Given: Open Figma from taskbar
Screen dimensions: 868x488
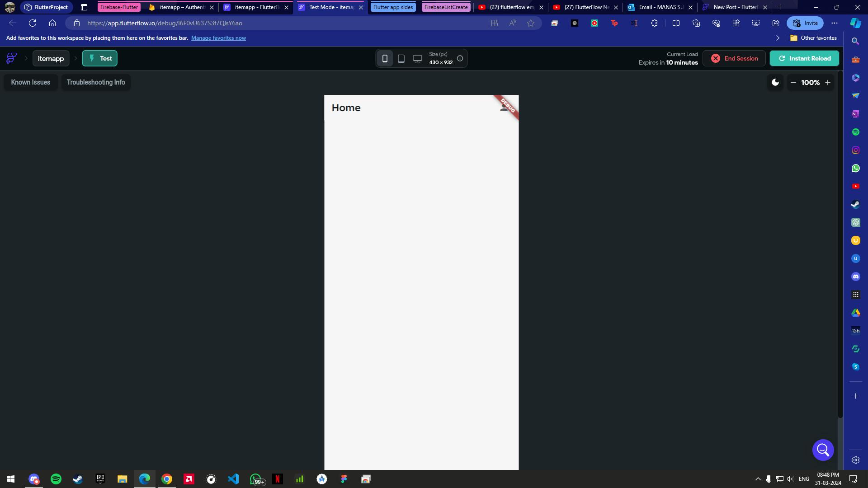Looking at the screenshot, I should tap(344, 479).
